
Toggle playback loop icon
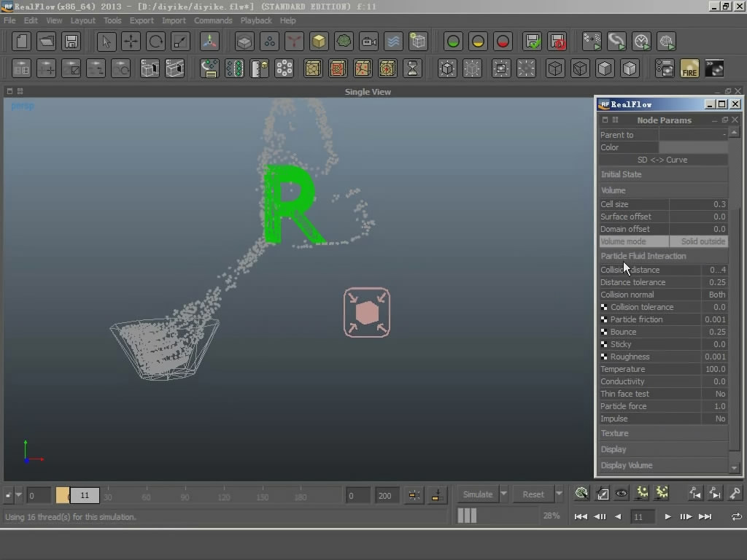[x=736, y=517]
